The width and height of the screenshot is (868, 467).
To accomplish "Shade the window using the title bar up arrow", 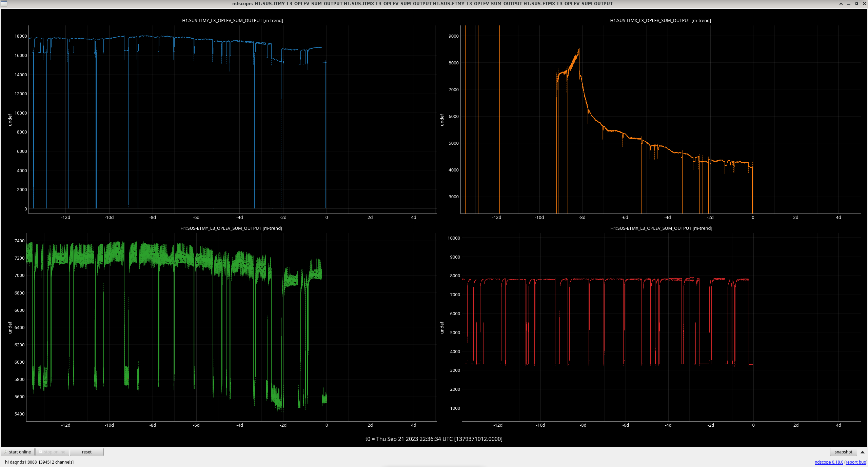I will 841,4.
